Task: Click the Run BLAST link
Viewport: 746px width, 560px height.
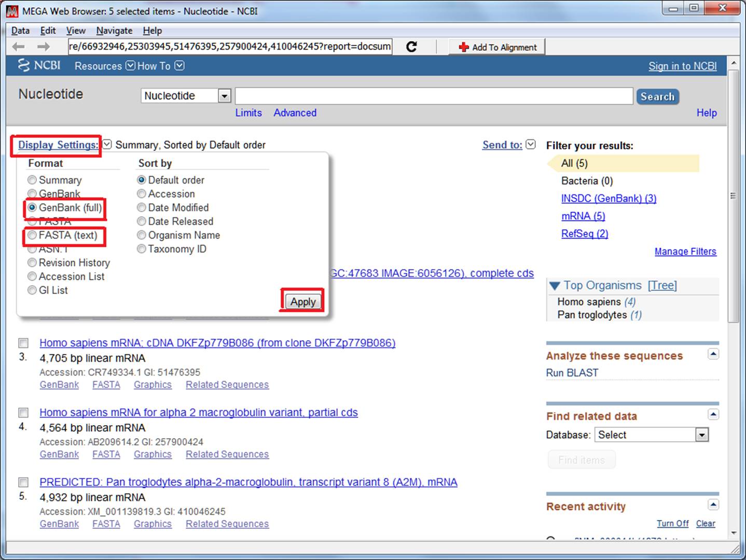Action: 572,373
